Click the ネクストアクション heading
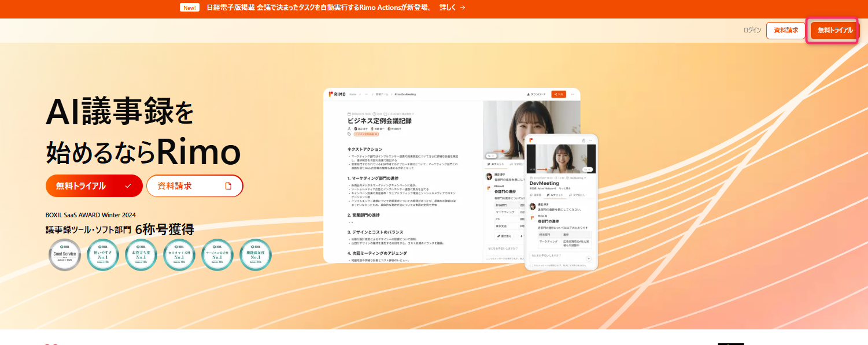 [x=365, y=149]
